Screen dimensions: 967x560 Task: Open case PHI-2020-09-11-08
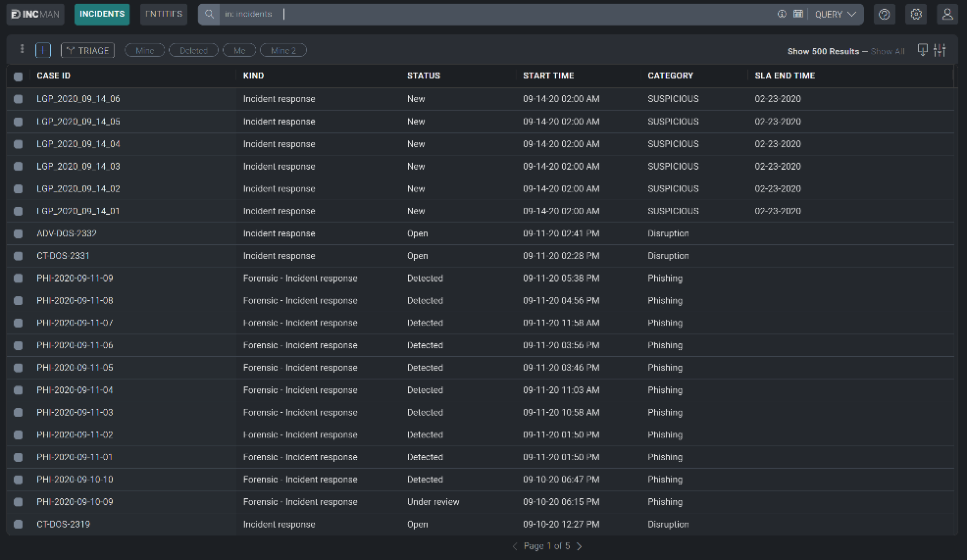[x=75, y=300]
